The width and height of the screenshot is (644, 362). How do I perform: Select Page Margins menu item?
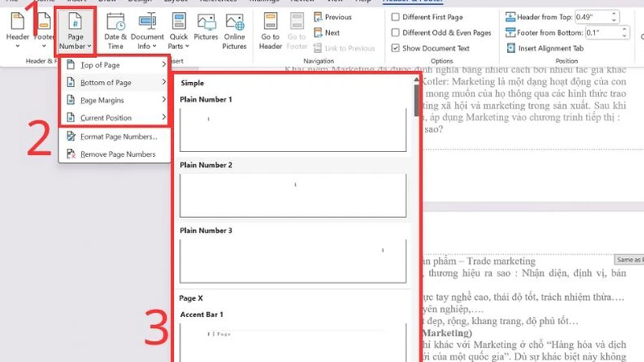[x=115, y=100]
